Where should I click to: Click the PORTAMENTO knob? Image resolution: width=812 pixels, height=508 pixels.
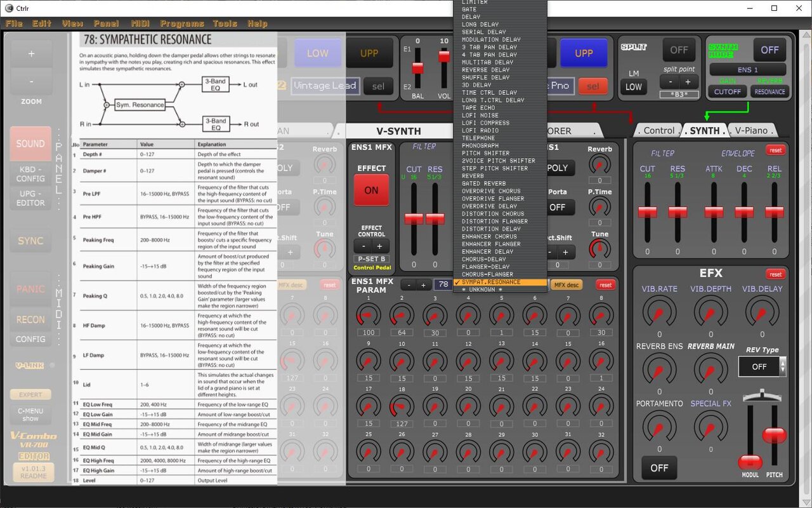click(659, 426)
